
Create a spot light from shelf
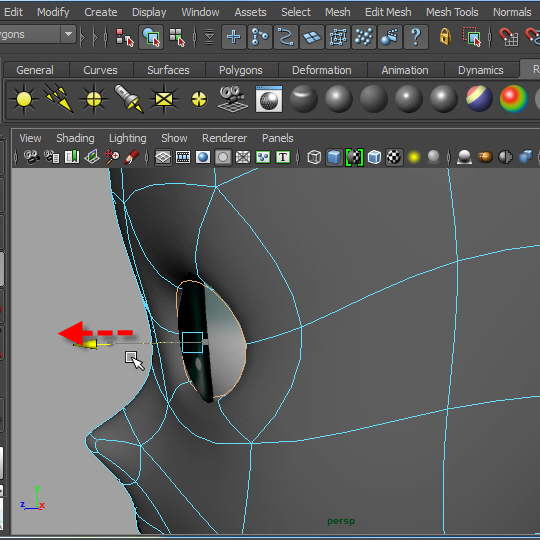(129, 99)
